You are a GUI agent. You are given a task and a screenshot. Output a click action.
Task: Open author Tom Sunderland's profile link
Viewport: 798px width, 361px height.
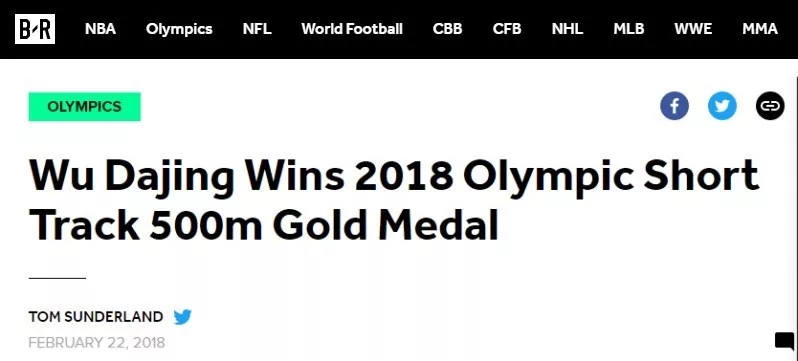(x=96, y=317)
